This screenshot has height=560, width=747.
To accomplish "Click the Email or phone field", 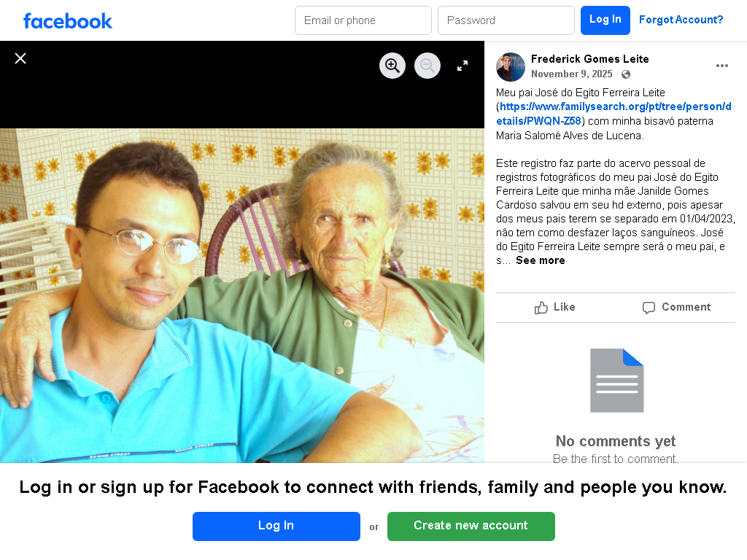I will (363, 20).
